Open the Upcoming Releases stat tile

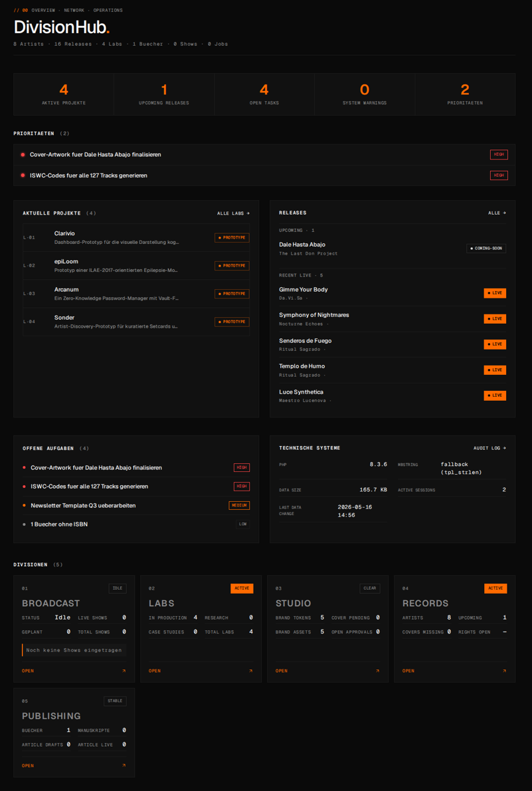[164, 94]
